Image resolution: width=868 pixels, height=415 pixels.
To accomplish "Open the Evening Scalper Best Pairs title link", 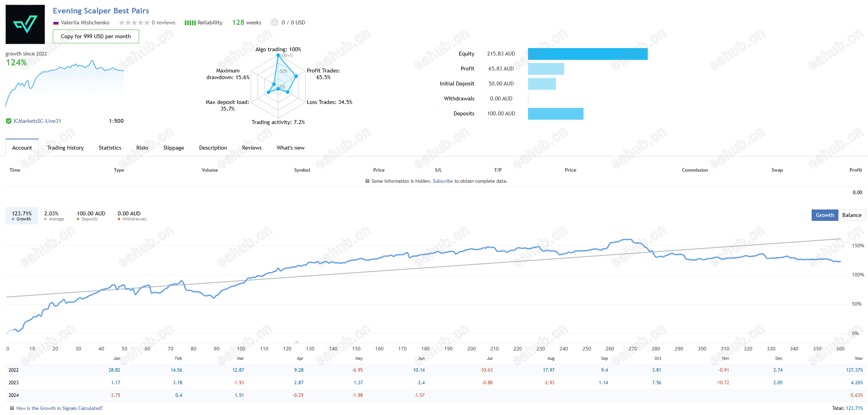I will 101,11.
